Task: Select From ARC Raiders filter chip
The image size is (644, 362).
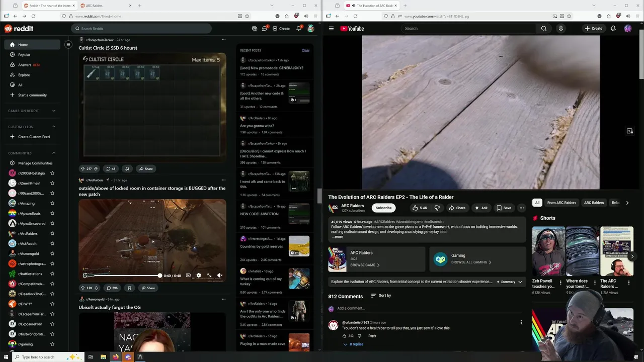Action: tap(561, 203)
